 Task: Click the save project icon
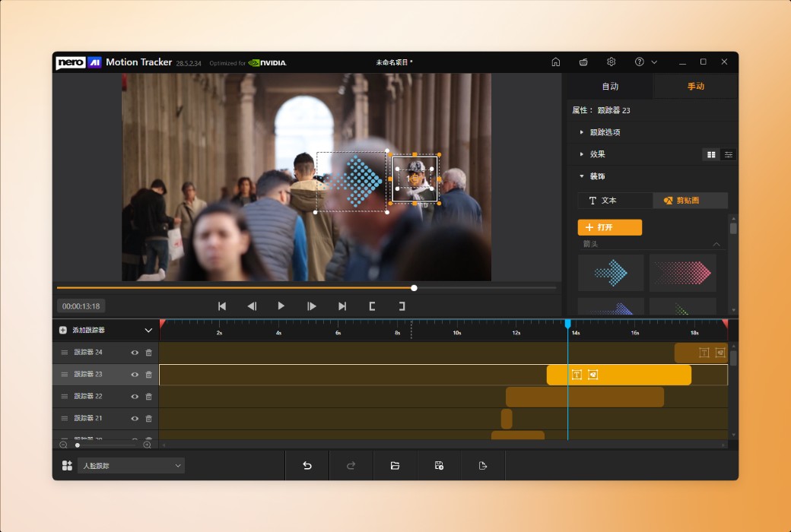coord(439,465)
